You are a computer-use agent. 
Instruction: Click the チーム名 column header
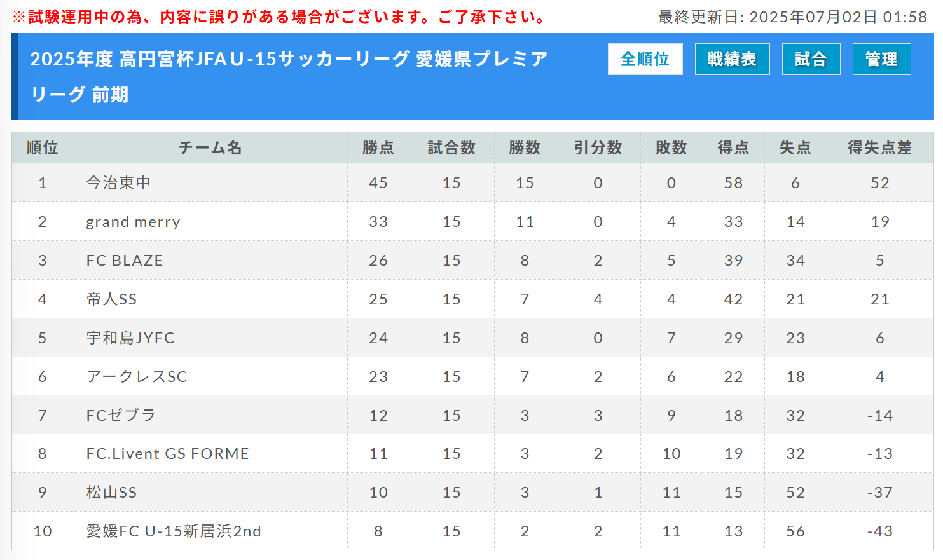210,148
